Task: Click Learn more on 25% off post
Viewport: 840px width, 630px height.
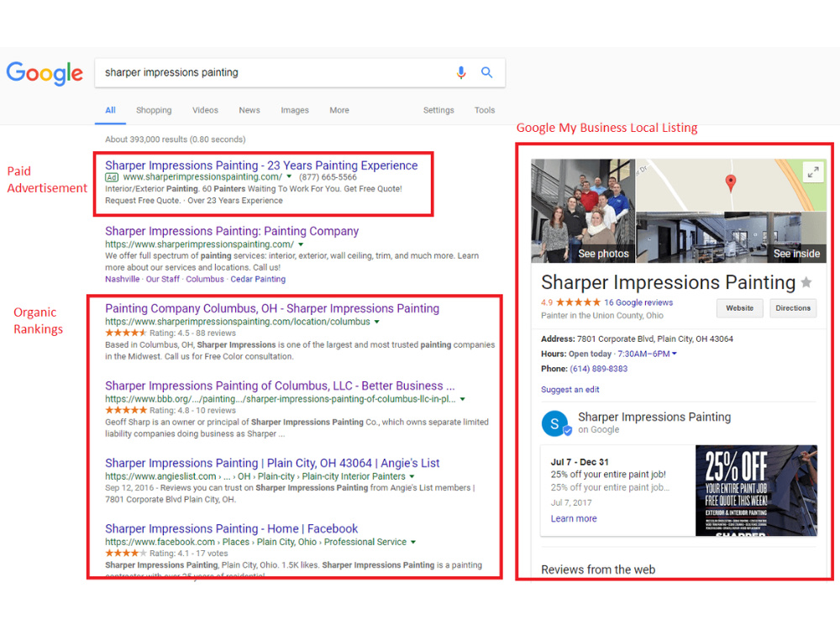Action: 573,518
